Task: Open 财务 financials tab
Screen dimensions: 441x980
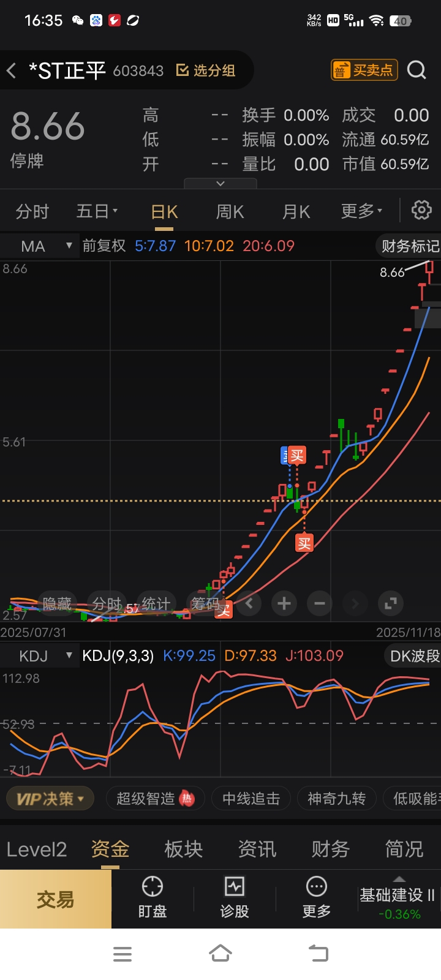Action: tap(331, 849)
